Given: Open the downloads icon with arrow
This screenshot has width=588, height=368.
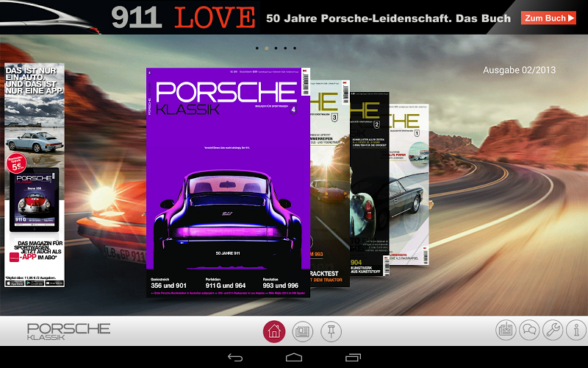Looking at the screenshot, I should 506,330.
